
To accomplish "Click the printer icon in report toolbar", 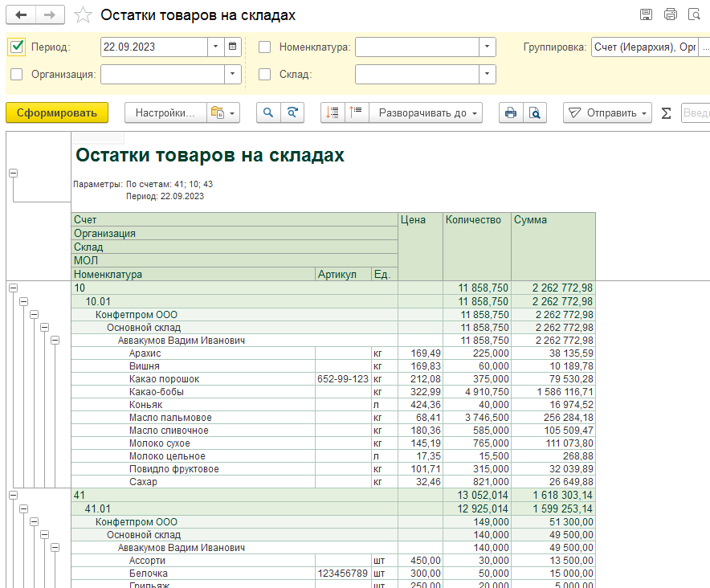I will click(x=511, y=112).
